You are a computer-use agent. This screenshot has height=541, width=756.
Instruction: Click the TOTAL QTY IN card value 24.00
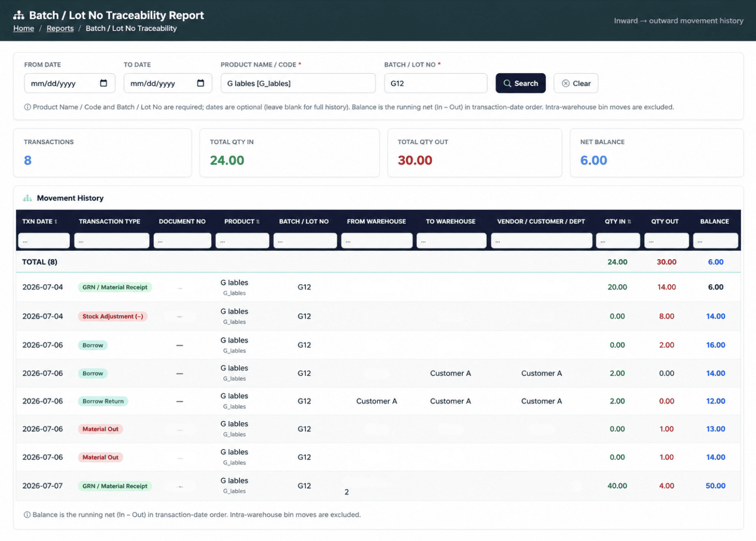click(227, 160)
